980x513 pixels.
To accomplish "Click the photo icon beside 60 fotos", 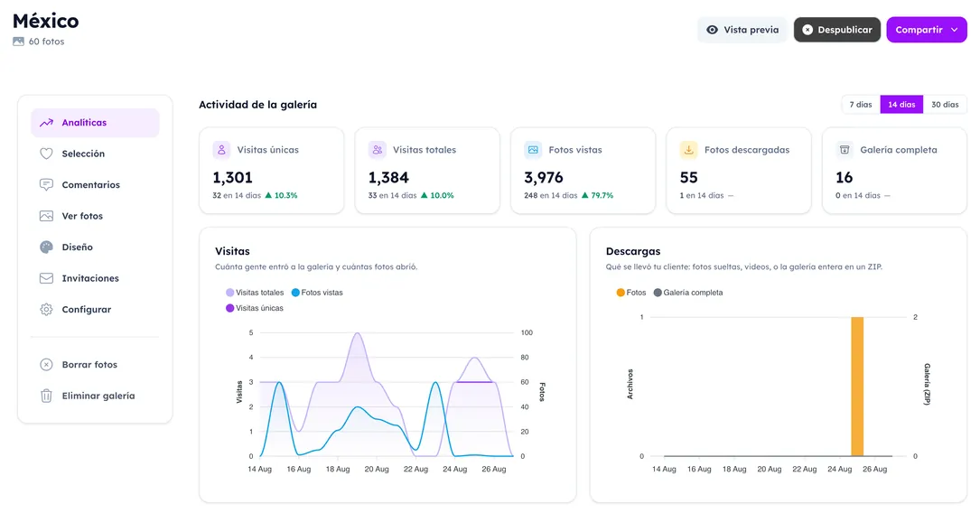I will [18, 42].
